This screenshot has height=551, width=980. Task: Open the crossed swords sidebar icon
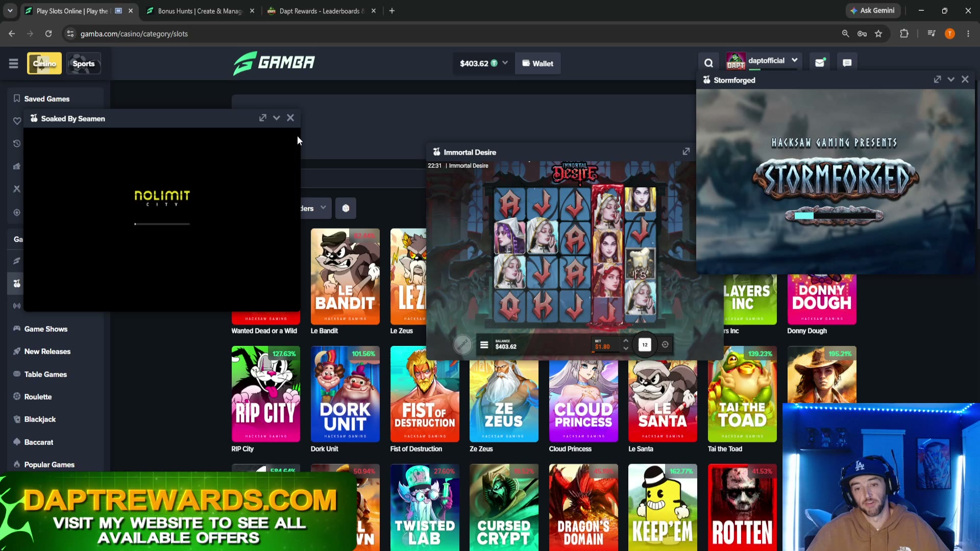[17, 189]
